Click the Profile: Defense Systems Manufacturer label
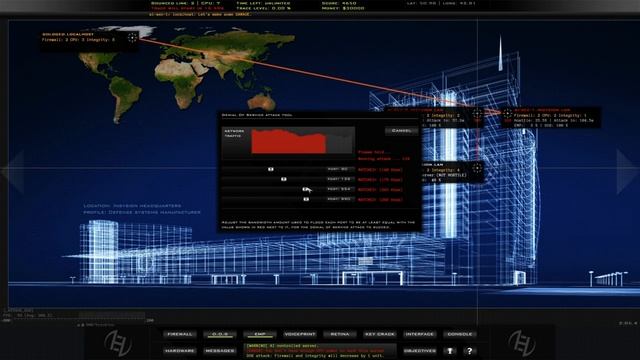The width and height of the screenshot is (640, 360). (142, 212)
